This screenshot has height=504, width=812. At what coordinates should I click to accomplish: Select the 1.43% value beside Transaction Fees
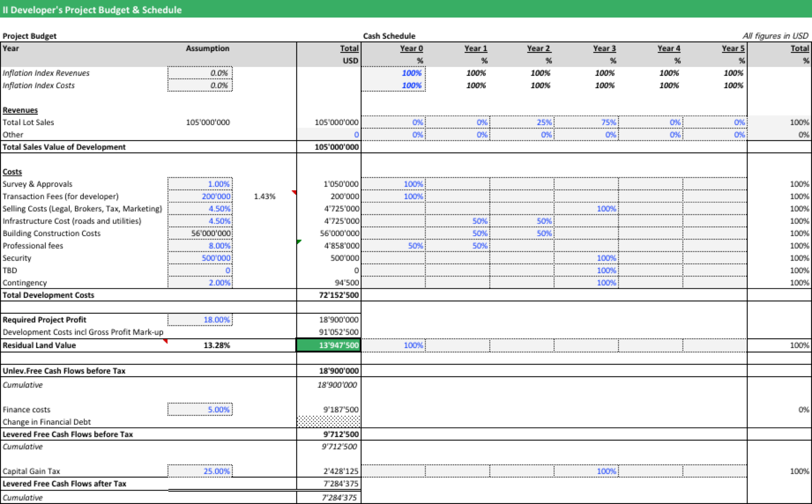[264, 196]
